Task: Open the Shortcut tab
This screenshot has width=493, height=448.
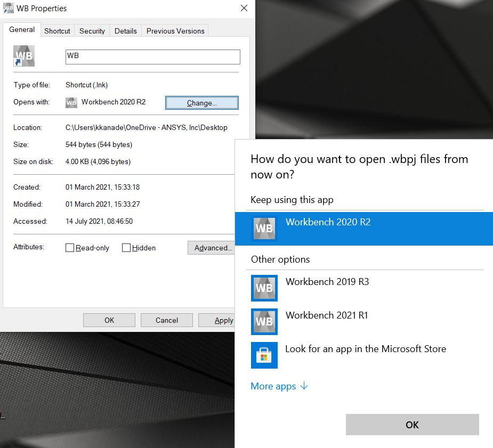Action: 57,31
